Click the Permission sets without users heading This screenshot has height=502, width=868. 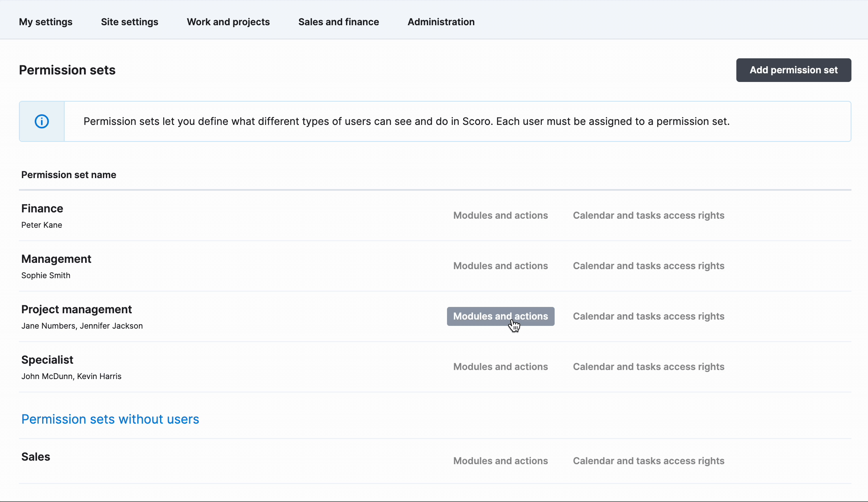pyautogui.click(x=110, y=419)
